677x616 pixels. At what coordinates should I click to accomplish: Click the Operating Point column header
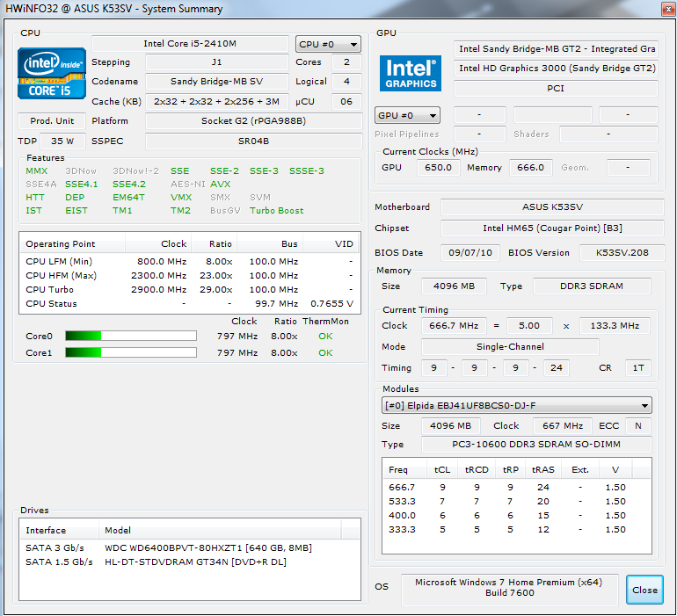point(72,244)
